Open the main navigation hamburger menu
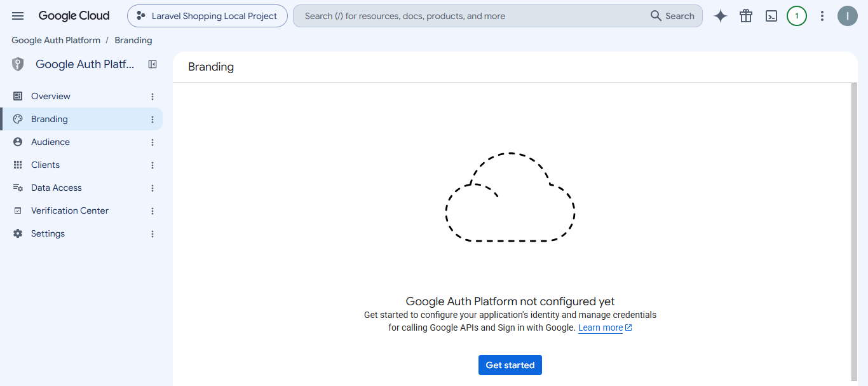The height and width of the screenshot is (386, 868). coord(18,16)
